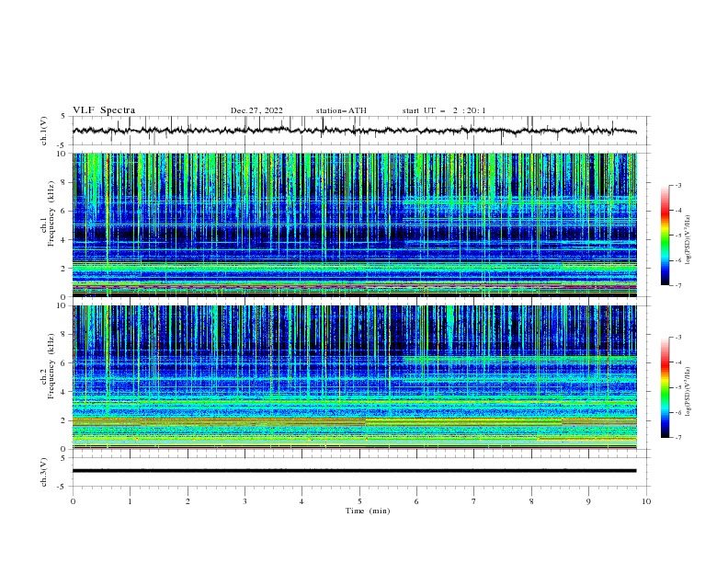Click the time axis tick label "3"
Viewport: 728px width, 563px height.
tap(245, 501)
